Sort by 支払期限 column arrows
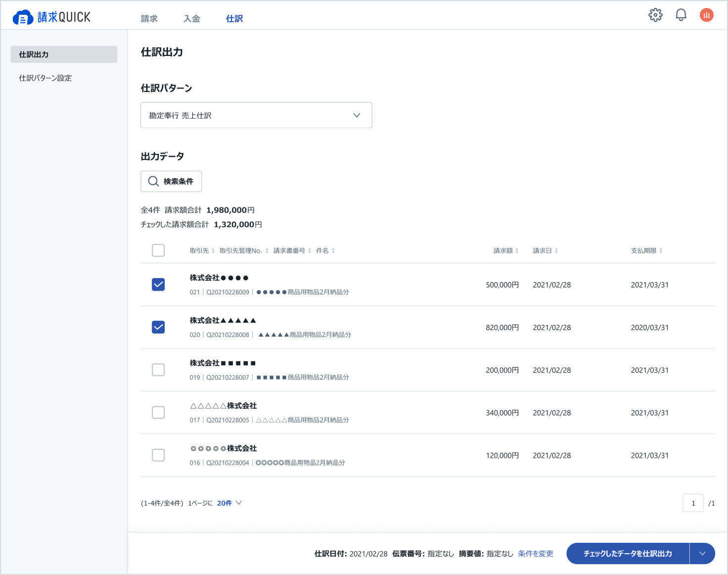The width and height of the screenshot is (728, 575). coord(661,251)
